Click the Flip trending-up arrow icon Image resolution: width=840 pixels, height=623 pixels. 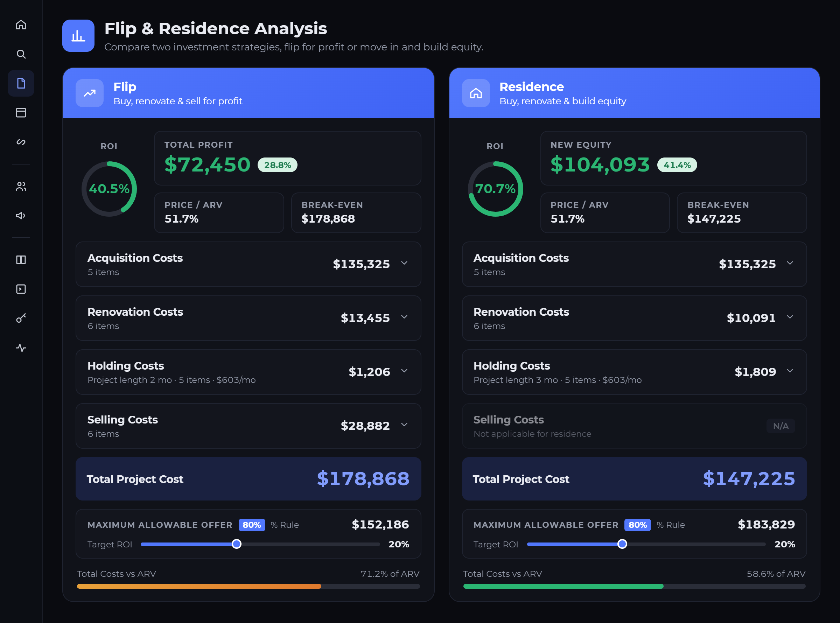(x=90, y=93)
